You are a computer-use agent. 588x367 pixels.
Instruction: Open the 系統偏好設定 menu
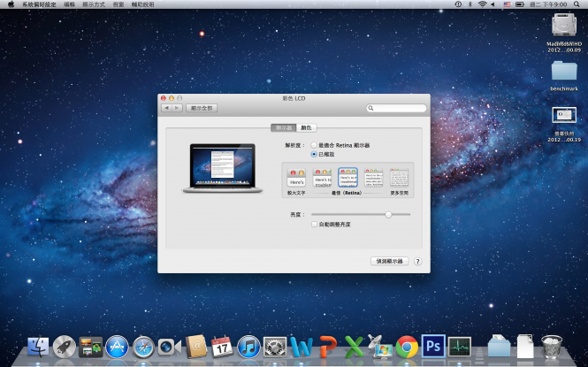coord(39,4)
